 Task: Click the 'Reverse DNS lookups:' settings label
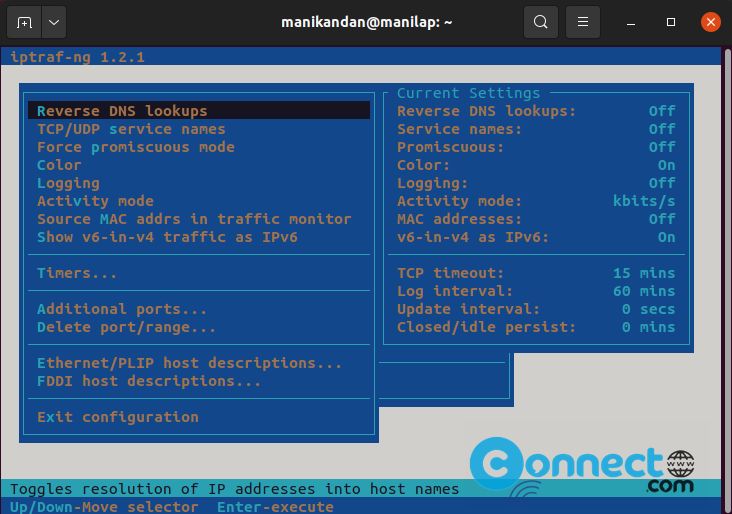tap(486, 111)
